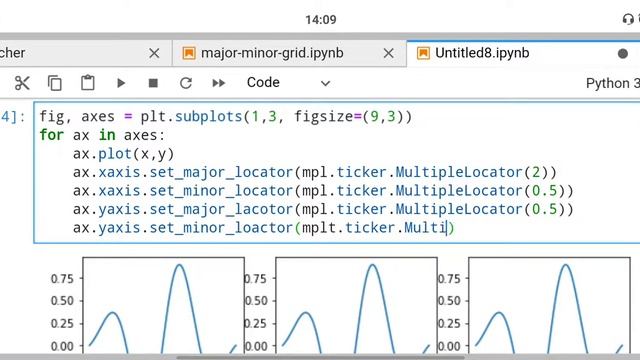Click the xaxis.set_major_locator line

(x=315, y=172)
